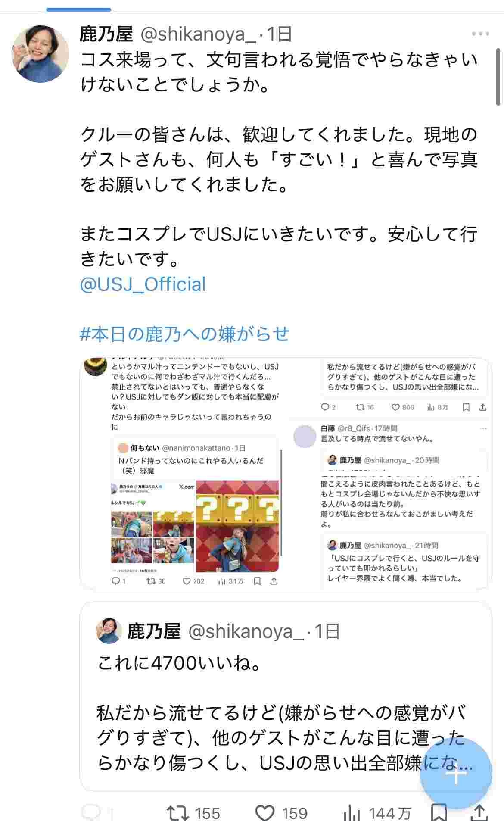Select the active timeline tab indicator

point(79,9)
